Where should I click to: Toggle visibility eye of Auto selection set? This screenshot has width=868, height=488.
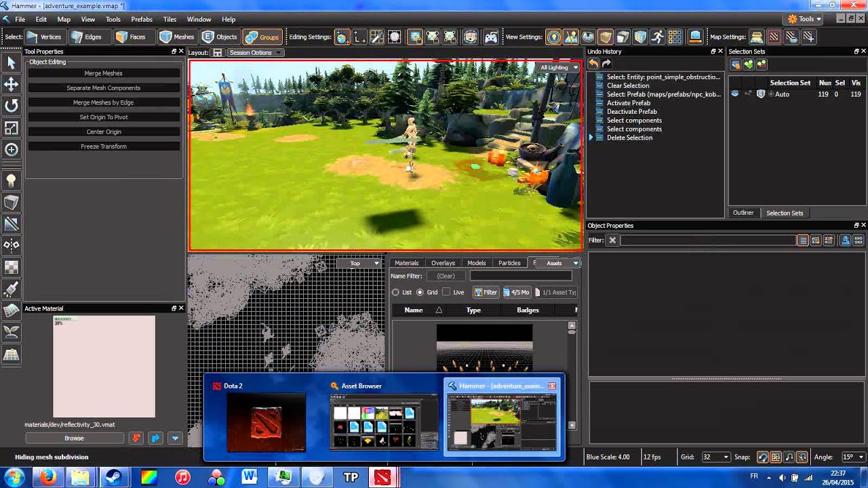pos(734,94)
